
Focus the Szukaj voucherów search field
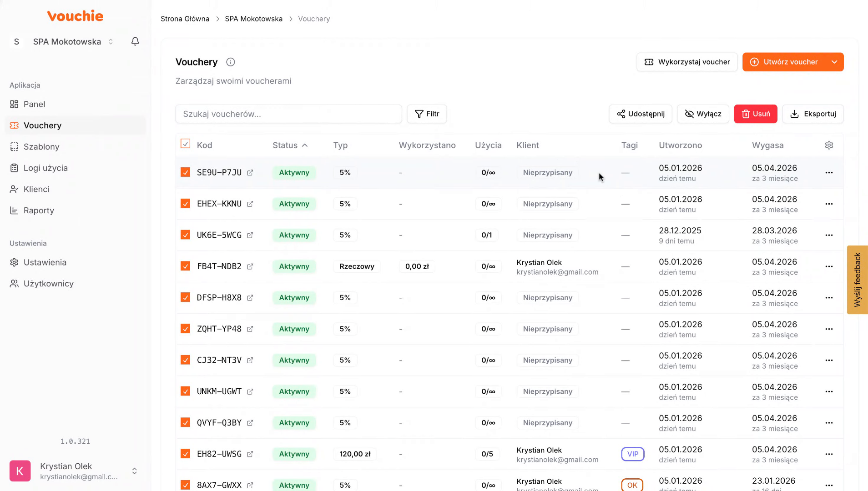[x=288, y=114]
